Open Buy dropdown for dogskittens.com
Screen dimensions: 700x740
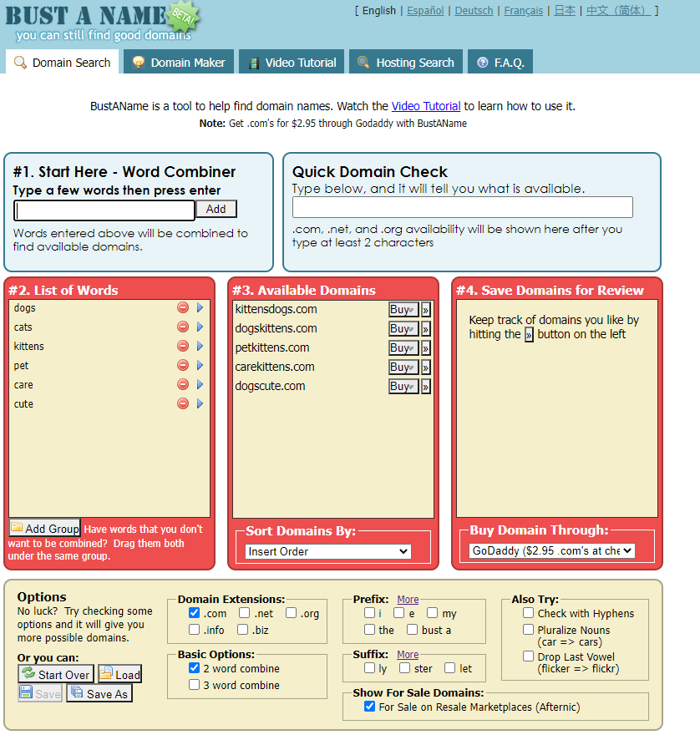click(x=403, y=329)
